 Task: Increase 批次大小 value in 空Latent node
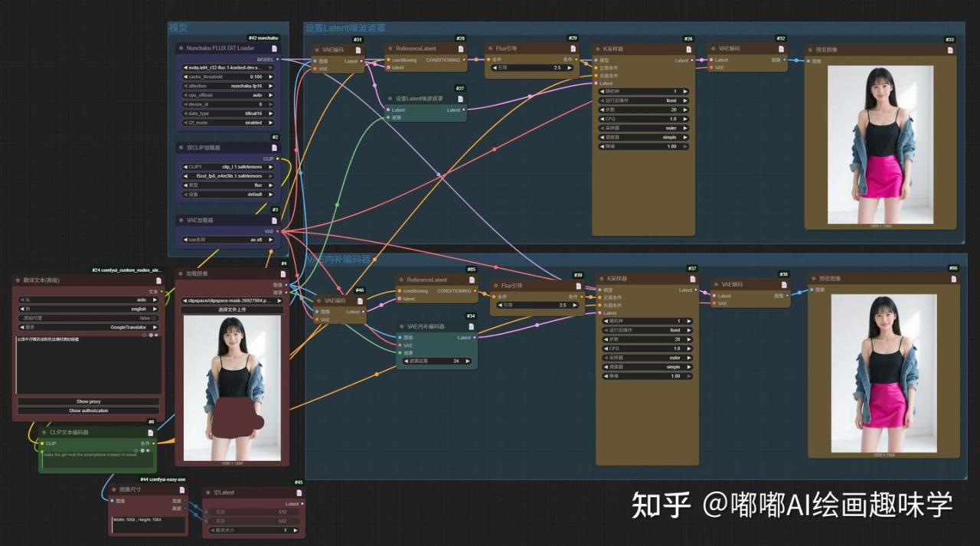tap(295, 530)
